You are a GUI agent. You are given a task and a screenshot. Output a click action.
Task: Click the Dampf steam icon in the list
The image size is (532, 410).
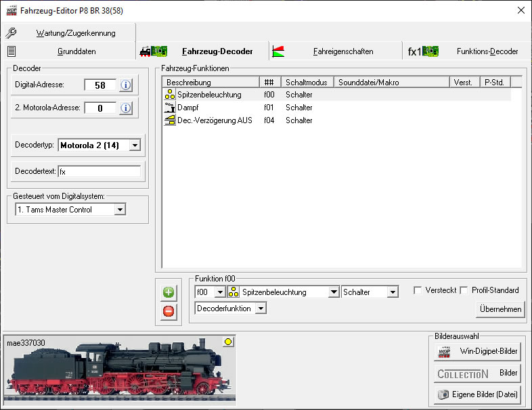tap(170, 108)
